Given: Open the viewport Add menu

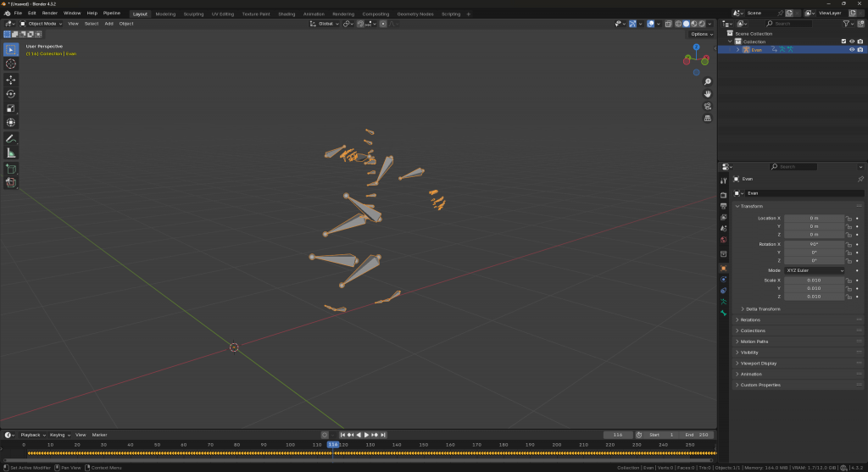Looking at the screenshot, I should click(108, 24).
